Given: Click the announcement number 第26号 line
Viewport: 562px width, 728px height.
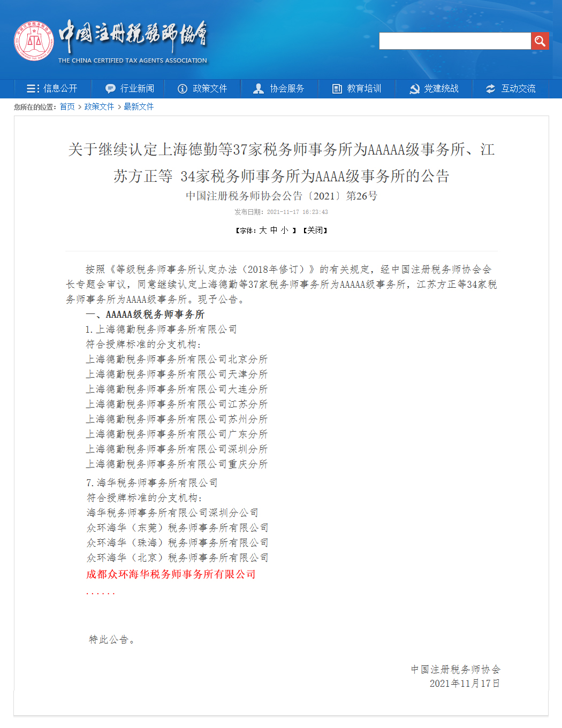Looking at the screenshot, I should point(282,196).
